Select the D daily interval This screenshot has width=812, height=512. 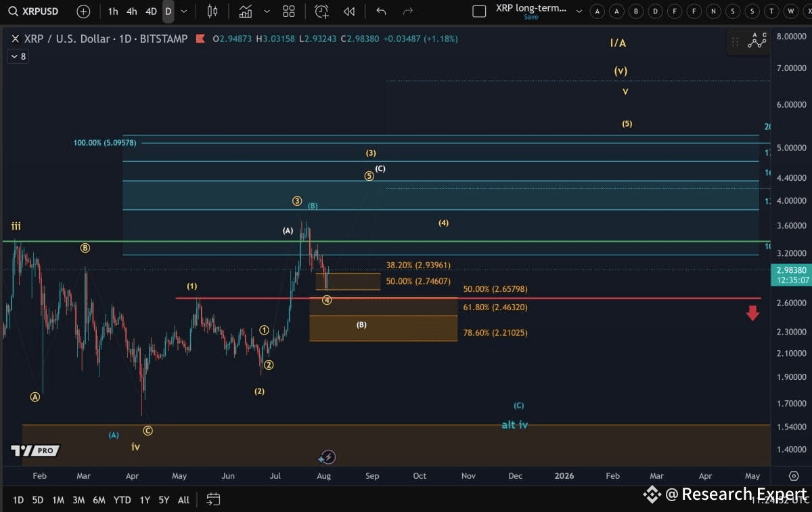coord(168,12)
